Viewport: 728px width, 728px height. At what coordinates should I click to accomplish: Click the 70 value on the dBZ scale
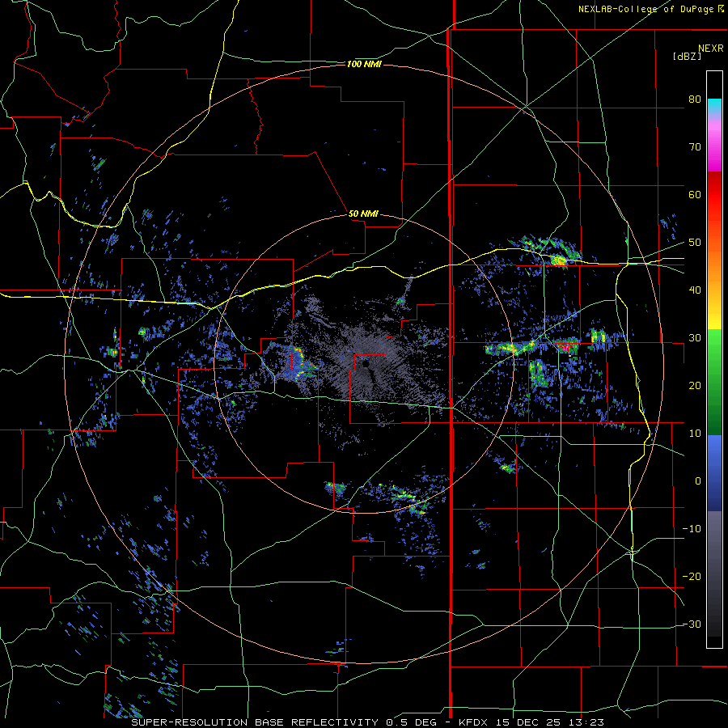(x=695, y=147)
